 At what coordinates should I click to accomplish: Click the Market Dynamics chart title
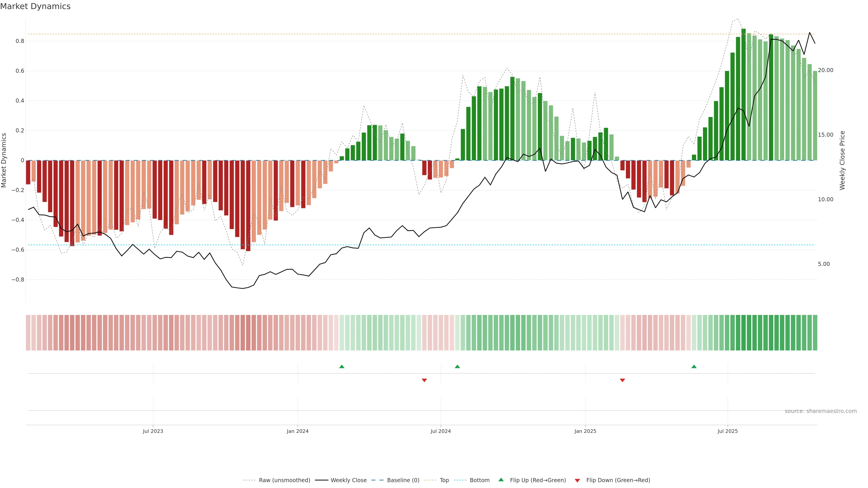pos(35,6)
